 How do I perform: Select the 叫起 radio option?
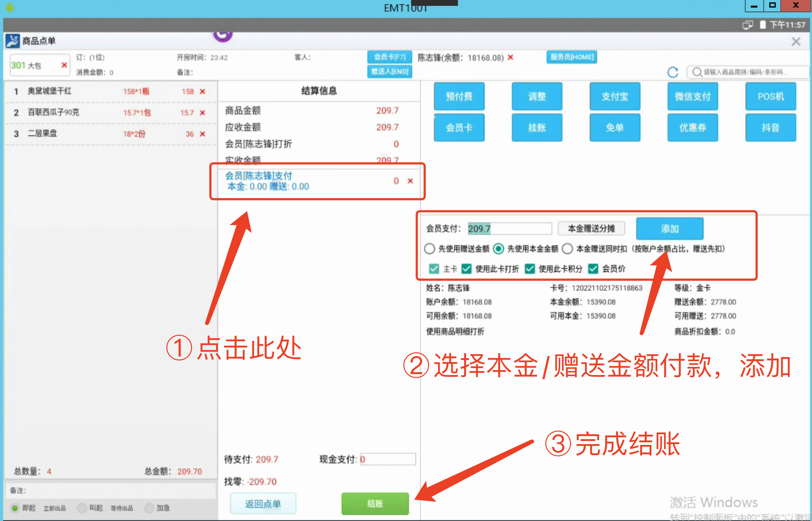click(x=82, y=508)
